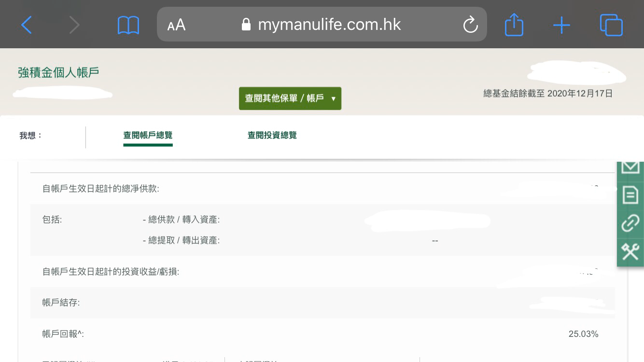This screenshot has height=362, width=644.
Task: Click the -- value beside 總提取 / 轉出資產
Action: pos(435,240)
